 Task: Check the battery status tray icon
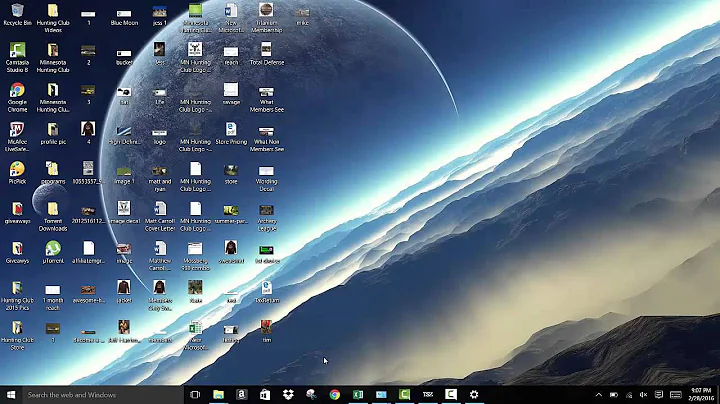tap(614, 394)
